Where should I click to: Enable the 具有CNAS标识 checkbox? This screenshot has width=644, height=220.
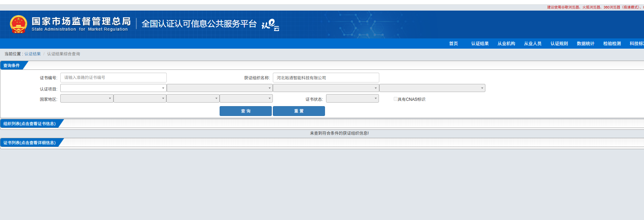395,99
